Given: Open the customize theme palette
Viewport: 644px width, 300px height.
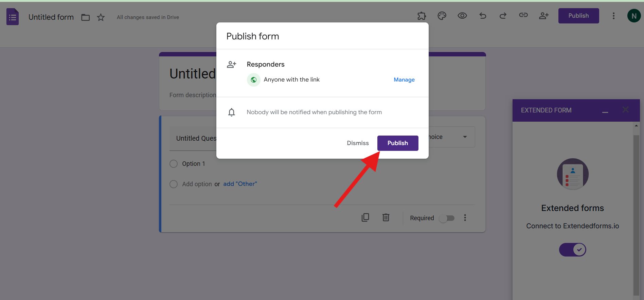Looking at the screenshot, I should (442, 16).
